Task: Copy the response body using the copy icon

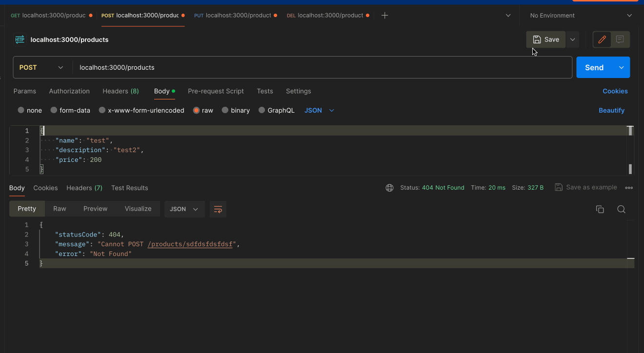Action: click(x=600, y=209)
